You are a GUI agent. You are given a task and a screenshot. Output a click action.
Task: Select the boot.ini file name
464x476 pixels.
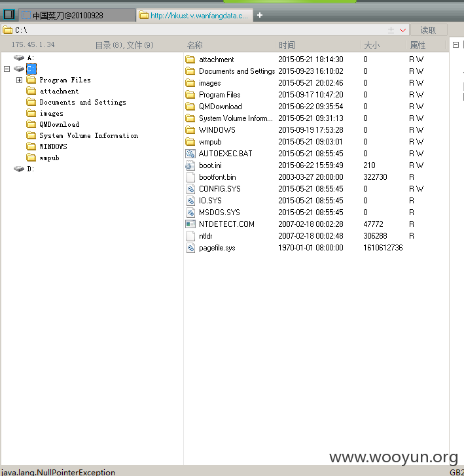[210, 165]
